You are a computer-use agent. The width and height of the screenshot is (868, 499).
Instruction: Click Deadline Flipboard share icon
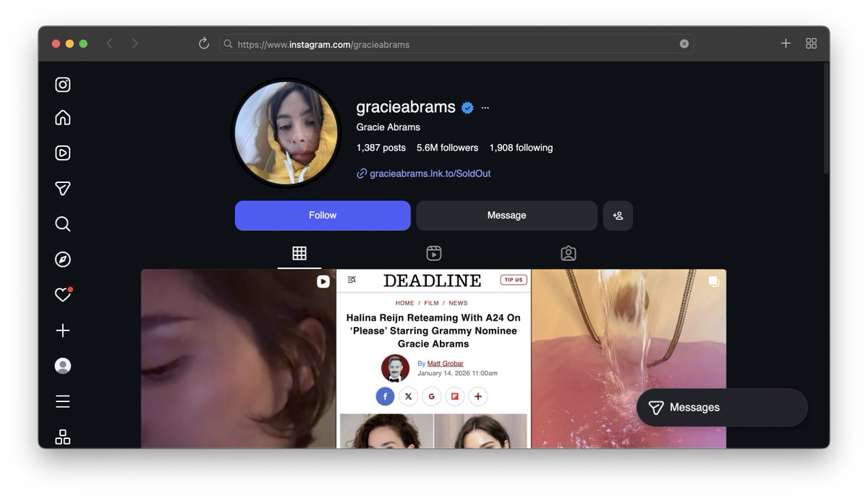(x=454, y=396)
